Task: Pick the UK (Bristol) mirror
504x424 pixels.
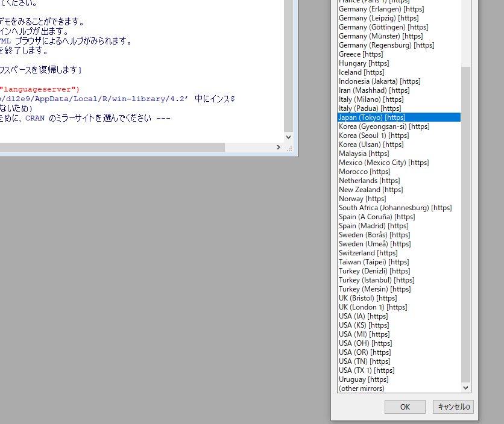Action: [368, 298]
